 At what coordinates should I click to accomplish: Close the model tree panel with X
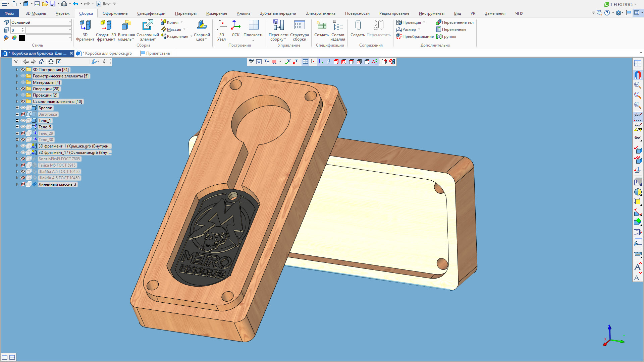pyautogui.click(x=16, y=62)
